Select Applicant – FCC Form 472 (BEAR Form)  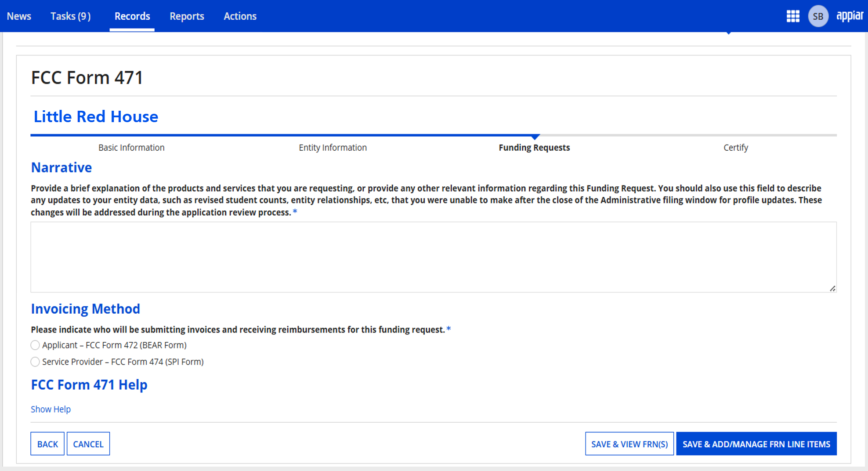[x=35, y=345]
